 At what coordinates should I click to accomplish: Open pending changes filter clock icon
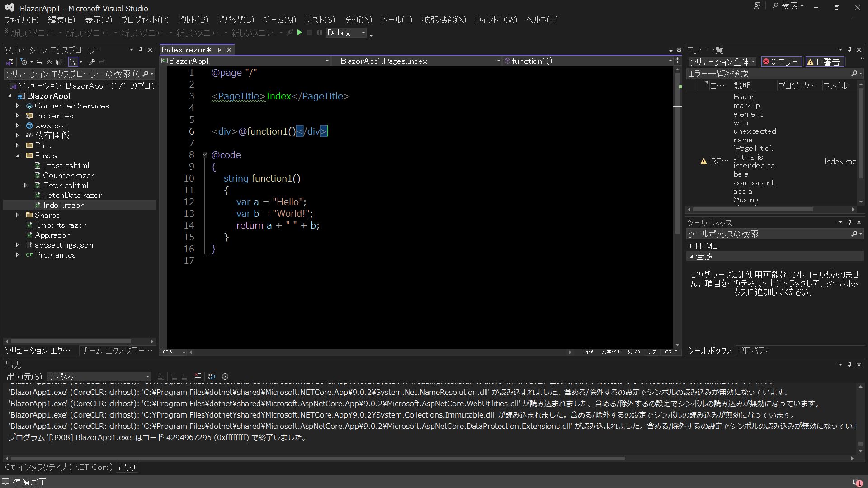pos(24,62)
